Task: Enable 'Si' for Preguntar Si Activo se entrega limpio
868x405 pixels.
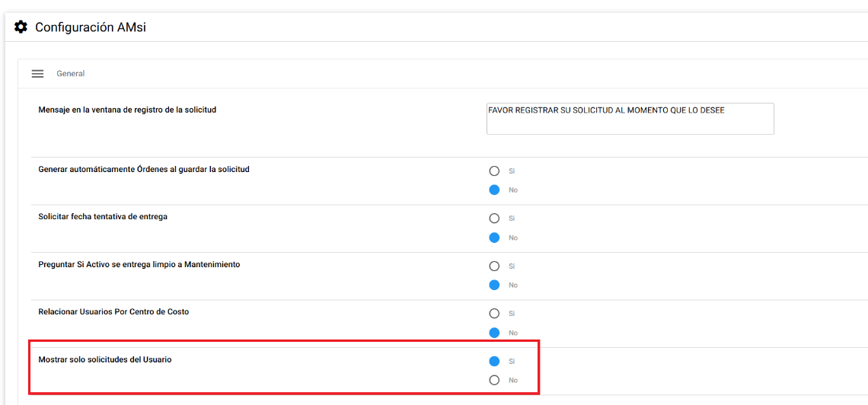Action: coord(494,266)
